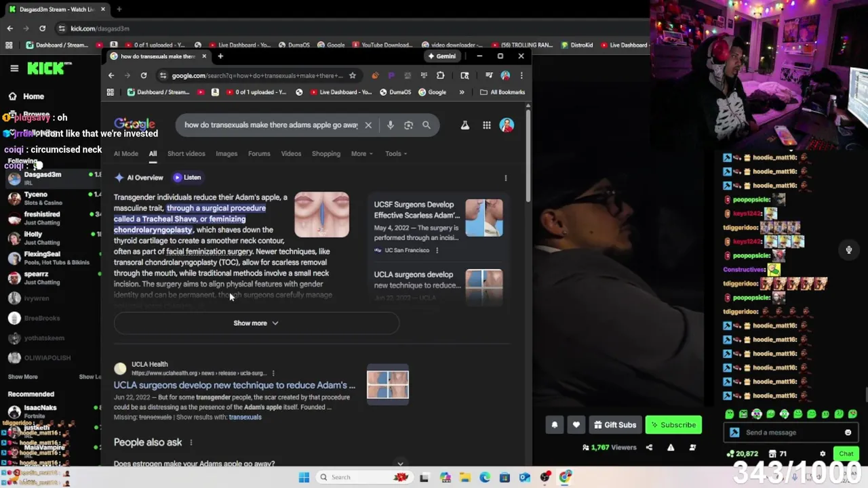Viewport: 868px width, 488px height.
Task: Open the Google apps grid
Action: click(x=487, y=125)
